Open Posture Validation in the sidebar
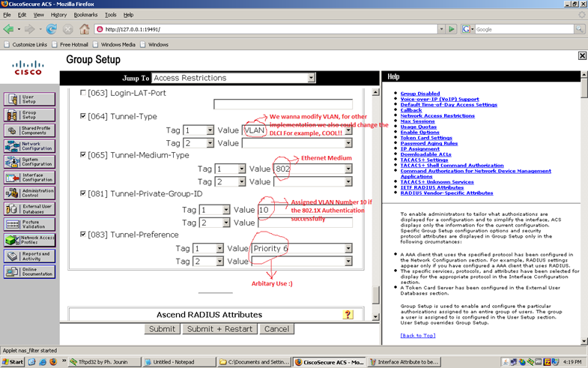This screenshot has width=588, height=368. [30, 224]
